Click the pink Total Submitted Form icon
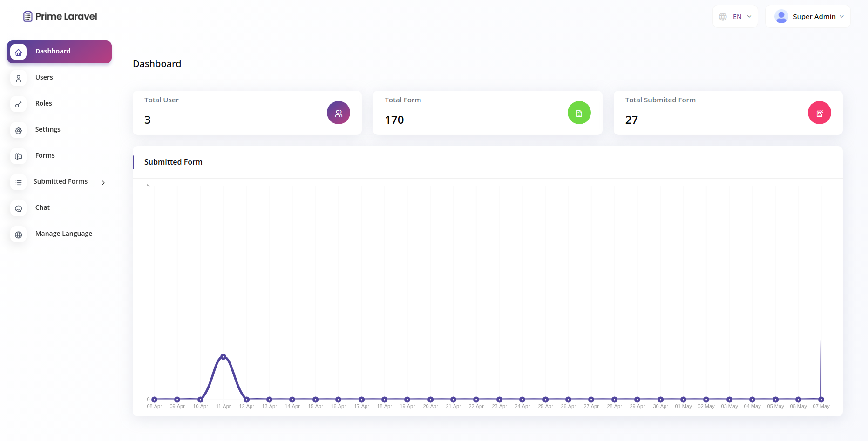868x441 pixels. tap(819, 113)
